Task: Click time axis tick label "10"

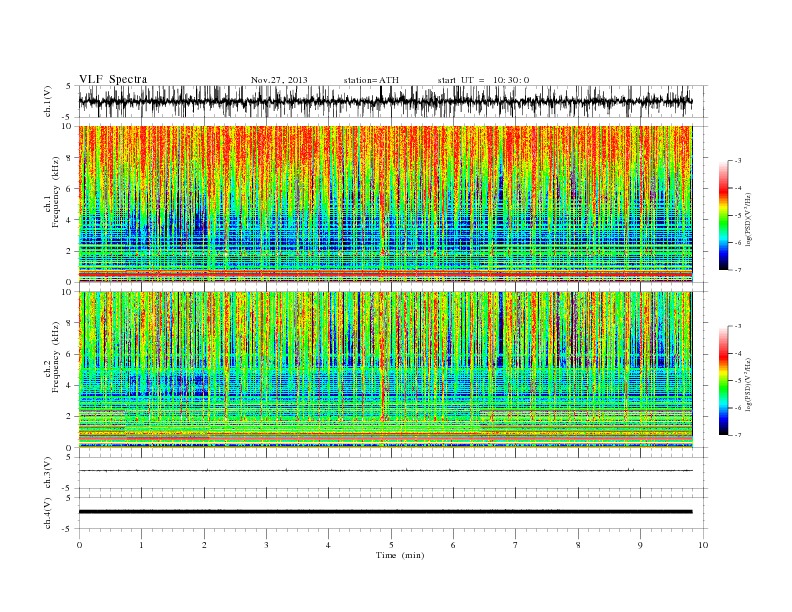Action: (x=703, y=545)
